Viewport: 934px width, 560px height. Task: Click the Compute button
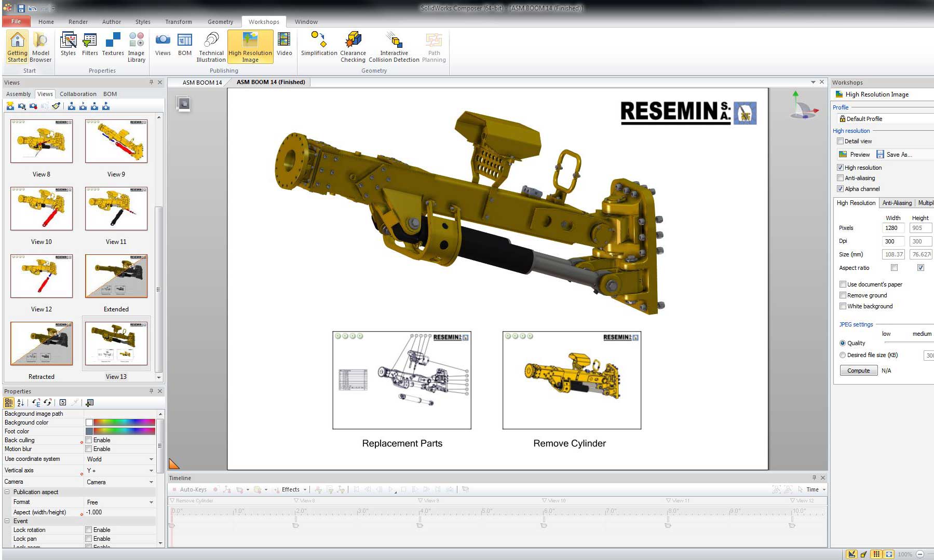point(859,371)
